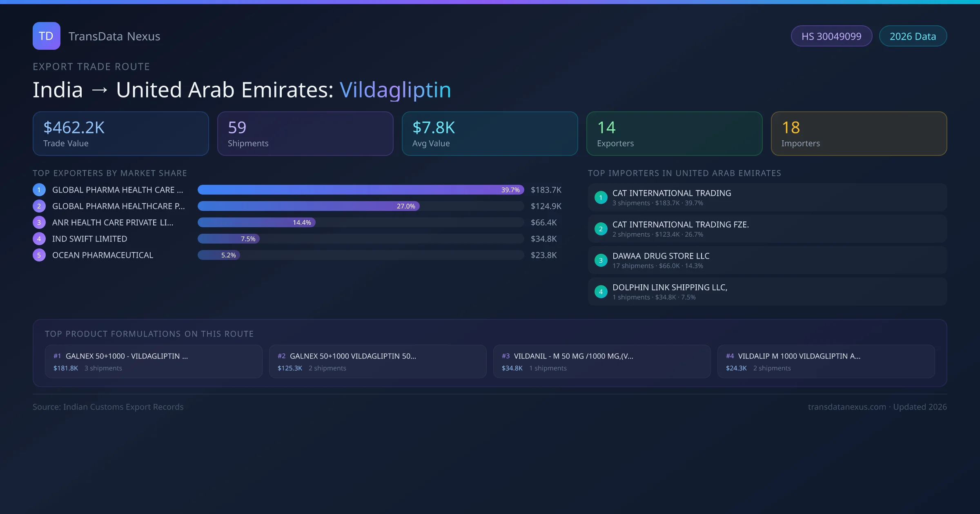Click rank 4 badge beside IND Swift Limited

coord(39,239)
